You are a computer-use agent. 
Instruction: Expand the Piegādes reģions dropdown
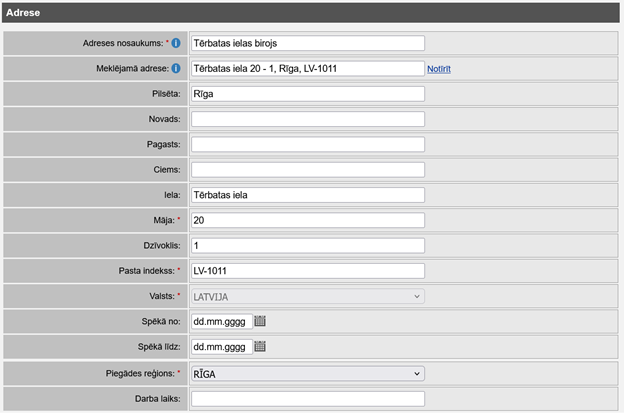307,373
